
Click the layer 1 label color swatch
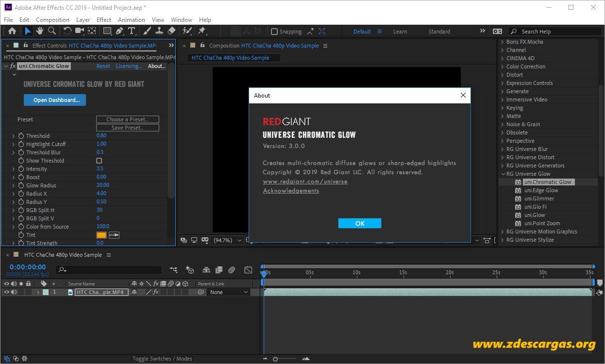(46, 292)
